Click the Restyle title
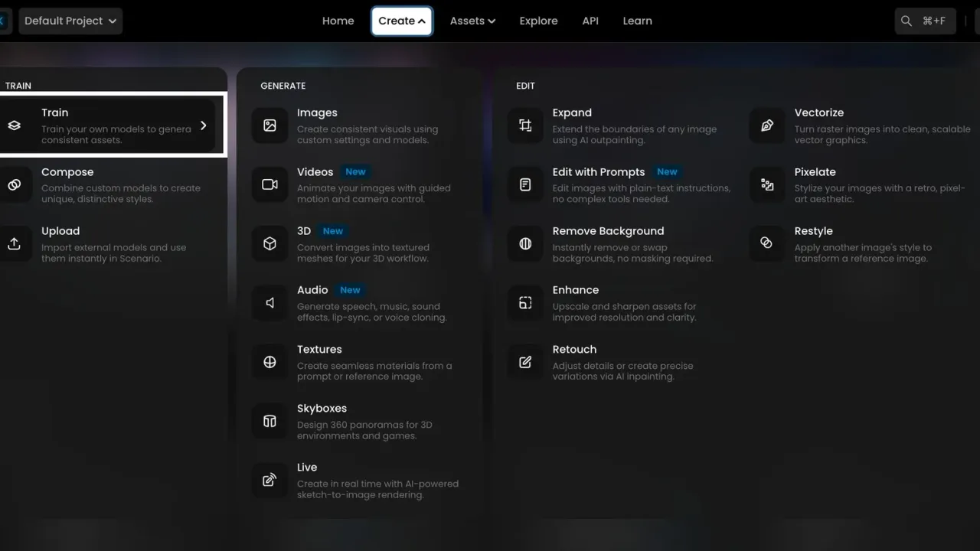 coord(814,231)
